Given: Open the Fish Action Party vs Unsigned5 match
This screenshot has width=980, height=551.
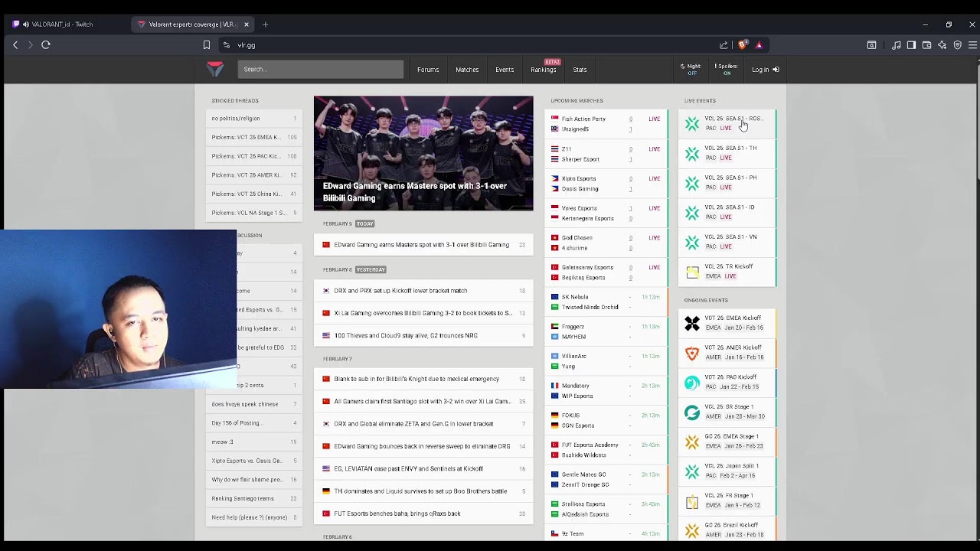Looking at the screenshot, I should tap(606, 124).
